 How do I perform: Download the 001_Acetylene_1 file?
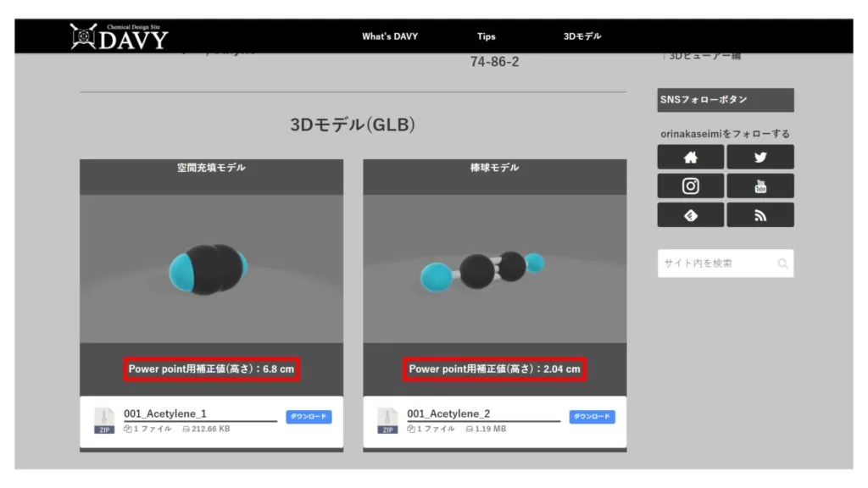coord(309,417)
